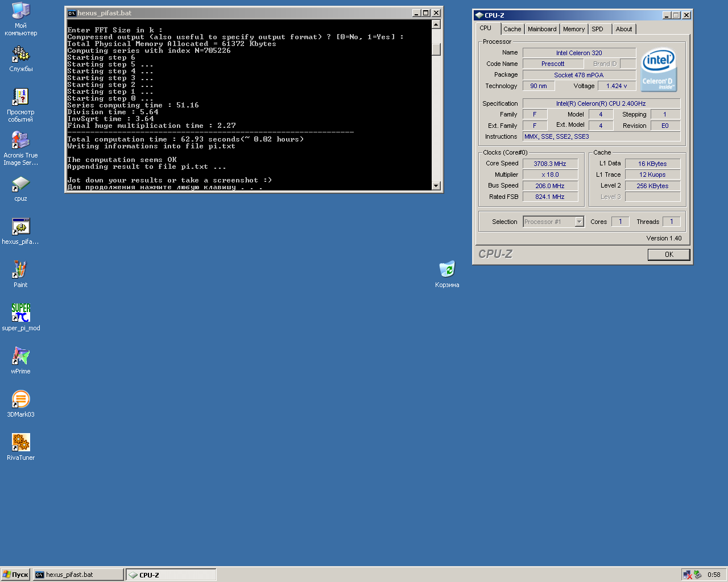Click the Prescott code name value
This screenshot has width=728, height=582.
553,64
